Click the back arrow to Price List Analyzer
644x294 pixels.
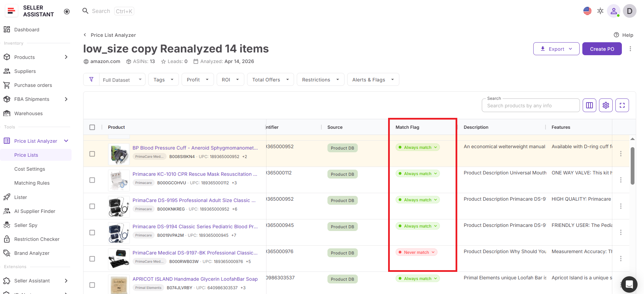85,35
